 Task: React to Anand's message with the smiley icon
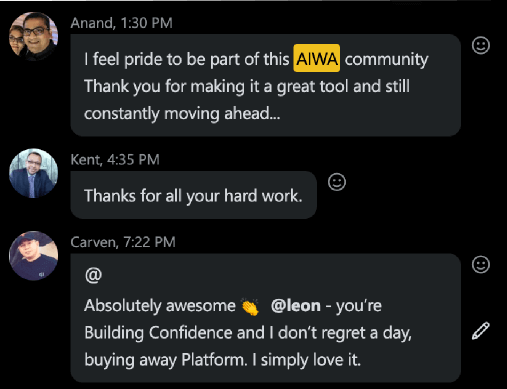point(481,45)
